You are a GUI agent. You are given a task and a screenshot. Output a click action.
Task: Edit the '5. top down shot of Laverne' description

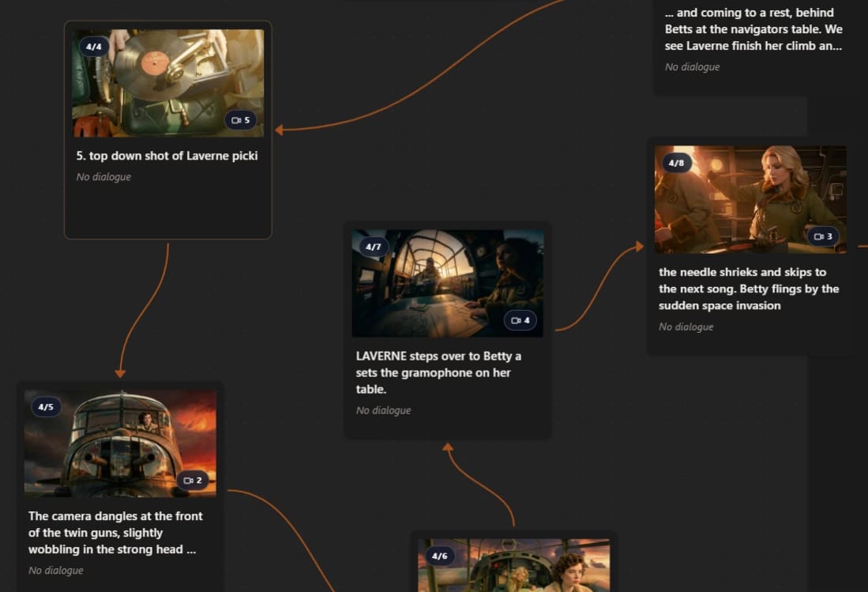(167, 156)
